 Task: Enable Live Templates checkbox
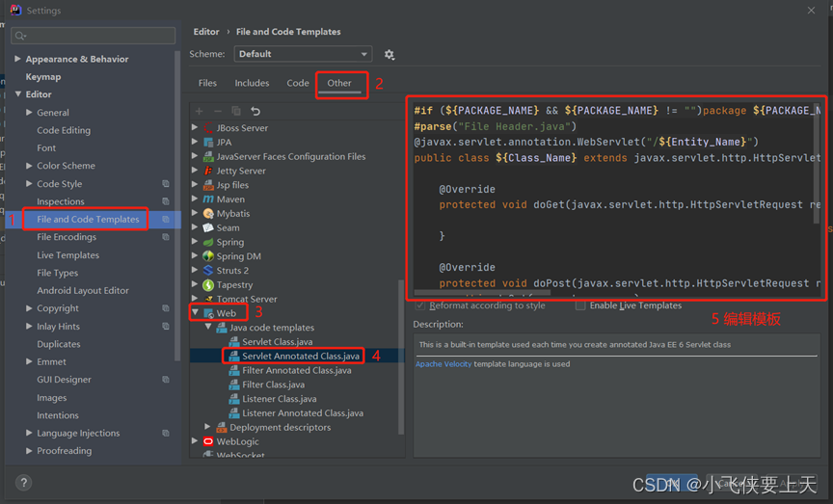coord(580,305)
